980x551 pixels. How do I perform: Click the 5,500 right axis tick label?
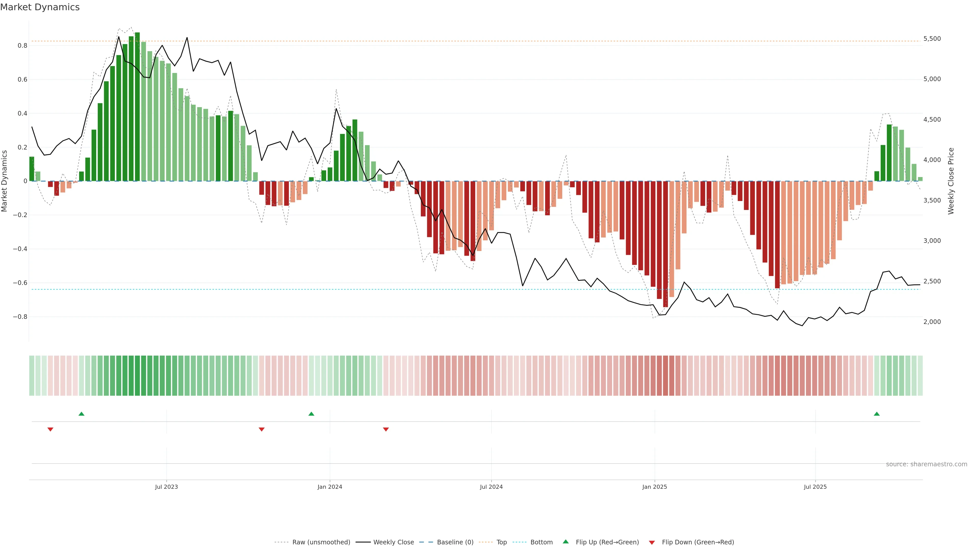pyautogui.click(x=932, y=39)
